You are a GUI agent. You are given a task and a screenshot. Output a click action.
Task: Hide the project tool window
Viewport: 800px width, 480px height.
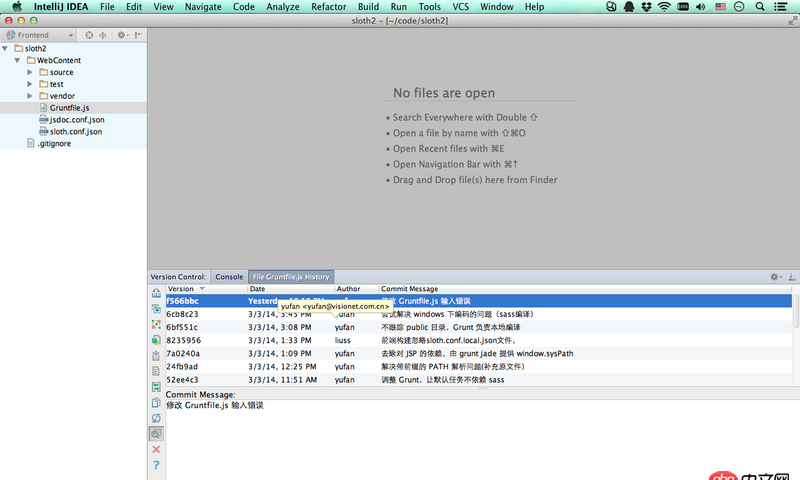[138, 35]
